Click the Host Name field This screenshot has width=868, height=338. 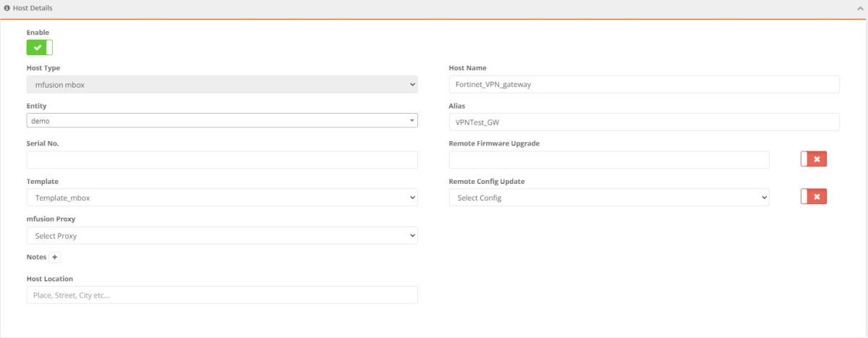tap(644, 85)
